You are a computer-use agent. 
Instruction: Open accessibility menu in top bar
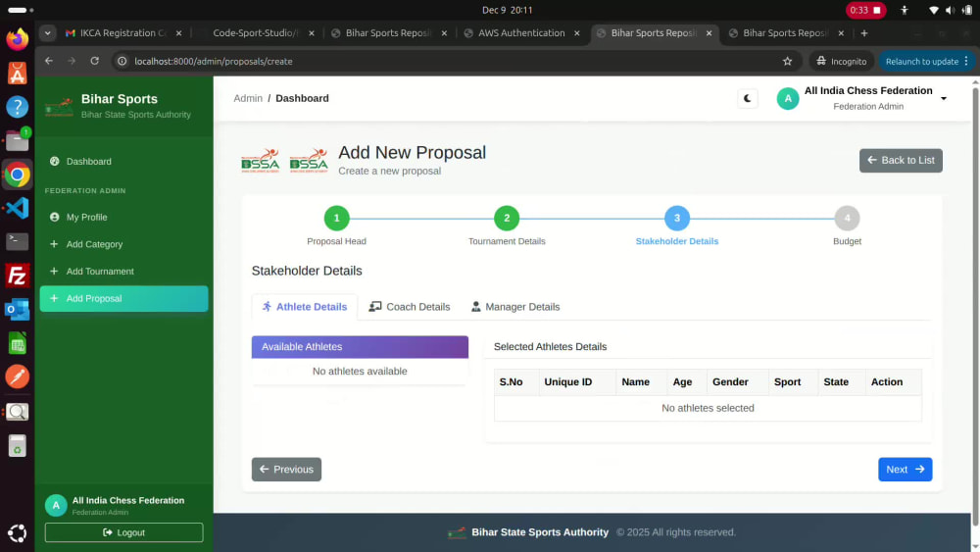[x=905, y=10]
